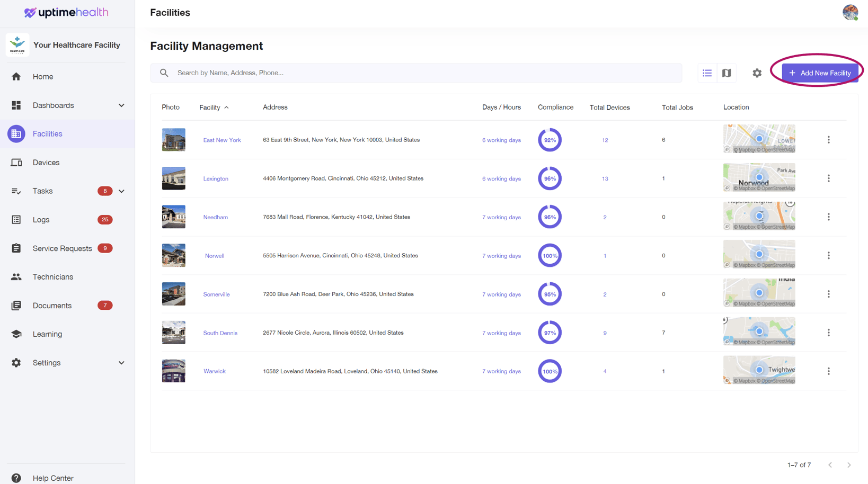
Task: Open kebab menu for Lexington row
Action: 829,178
